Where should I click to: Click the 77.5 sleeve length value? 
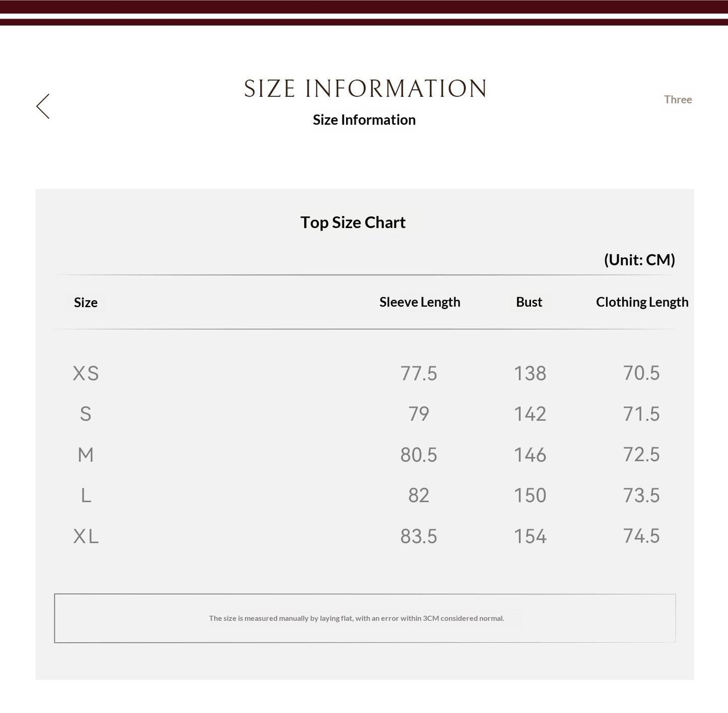(419, 374)
